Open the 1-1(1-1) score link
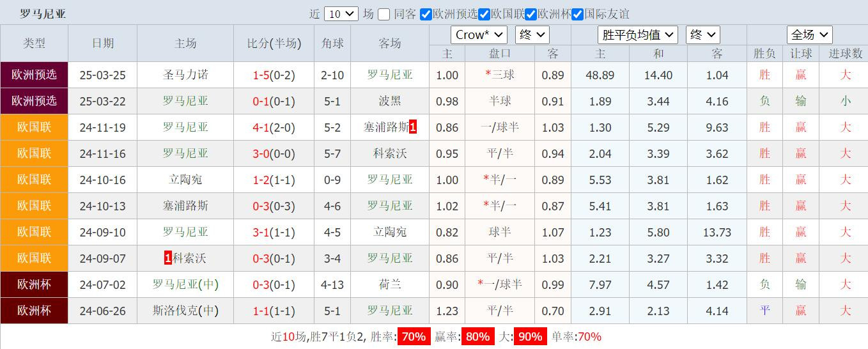 coord(274,311)
